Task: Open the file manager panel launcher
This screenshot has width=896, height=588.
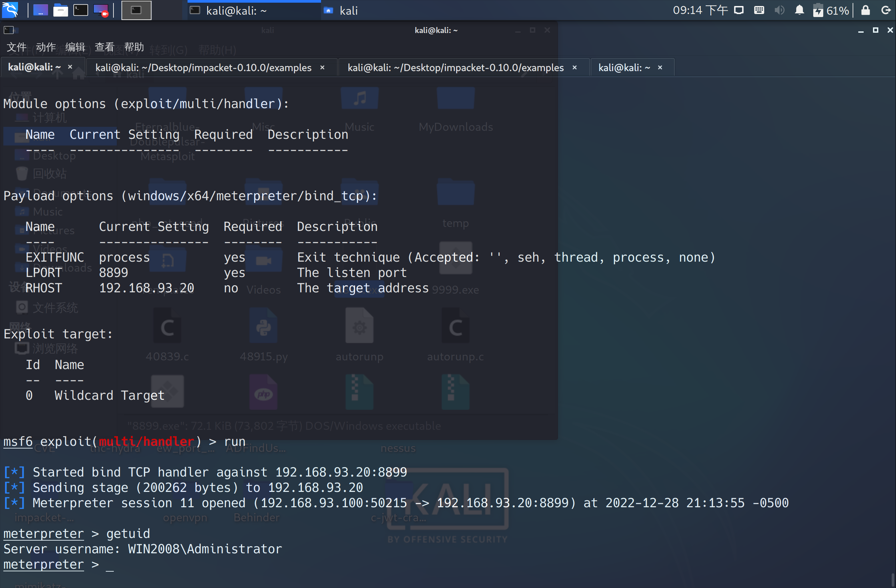Action: (x=60, y=10)
